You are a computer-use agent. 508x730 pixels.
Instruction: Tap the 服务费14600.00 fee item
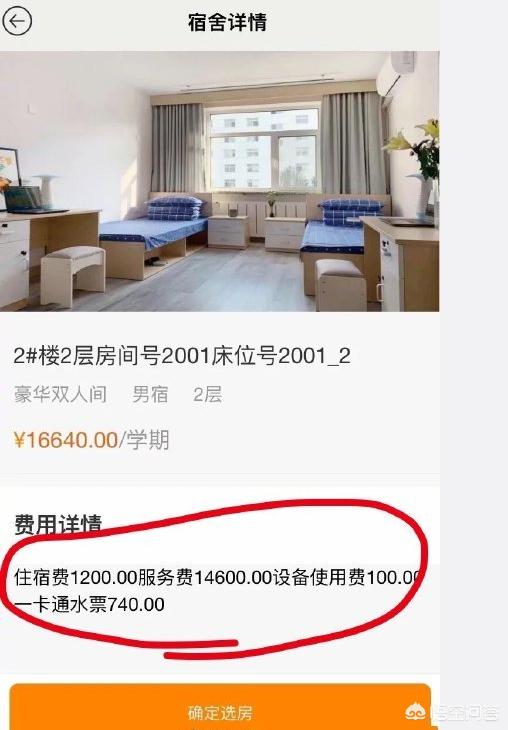coord(205,577)
